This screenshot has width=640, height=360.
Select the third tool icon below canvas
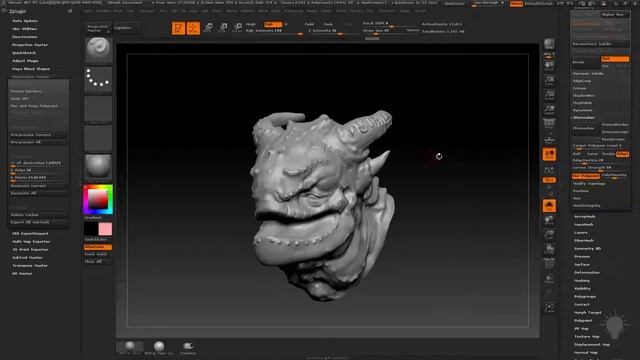188,348
